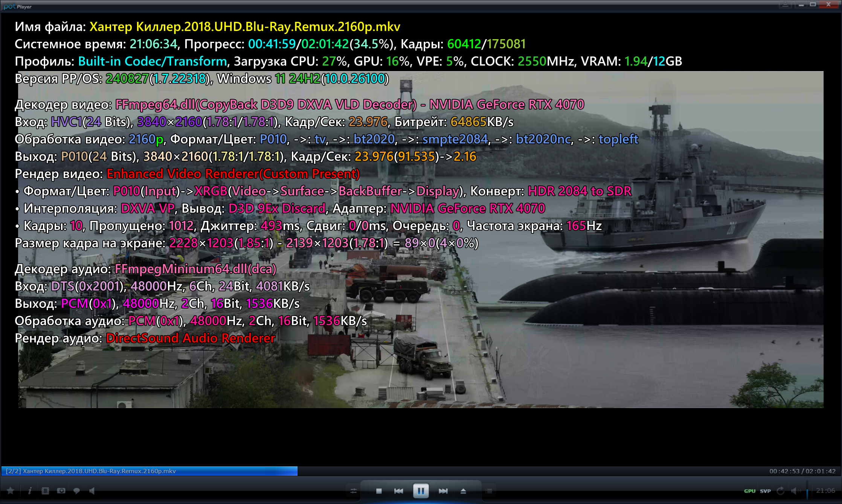Toggle the playlist panel button

pyautogui.click(x=489, y=491)
